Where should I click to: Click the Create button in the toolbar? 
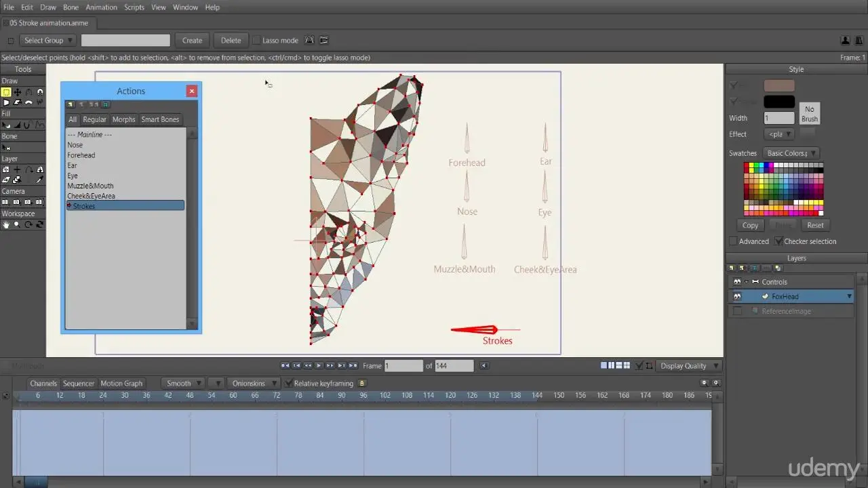[192, 41]
